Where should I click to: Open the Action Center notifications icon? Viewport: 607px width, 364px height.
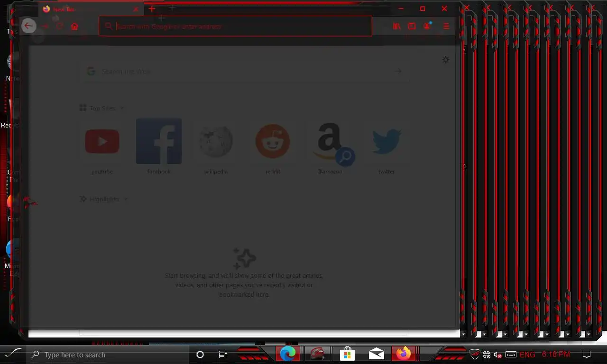click(587, 355)
